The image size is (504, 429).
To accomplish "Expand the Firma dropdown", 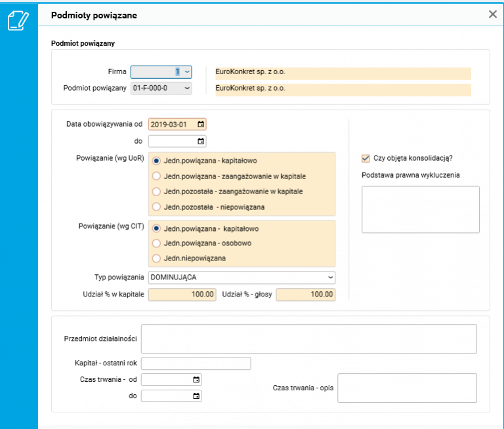I will 187,72.
